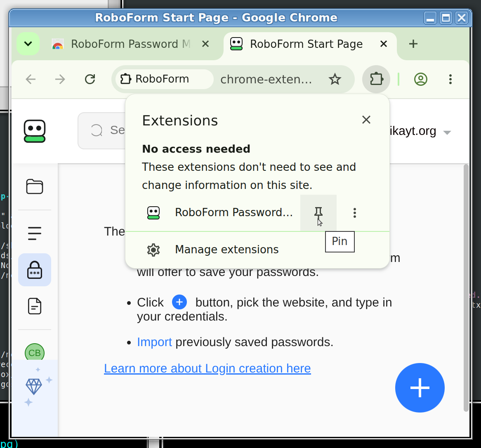Open Chrome profile avatar
Viewport: 481px width, 448px height.
(x=421, y=79)
